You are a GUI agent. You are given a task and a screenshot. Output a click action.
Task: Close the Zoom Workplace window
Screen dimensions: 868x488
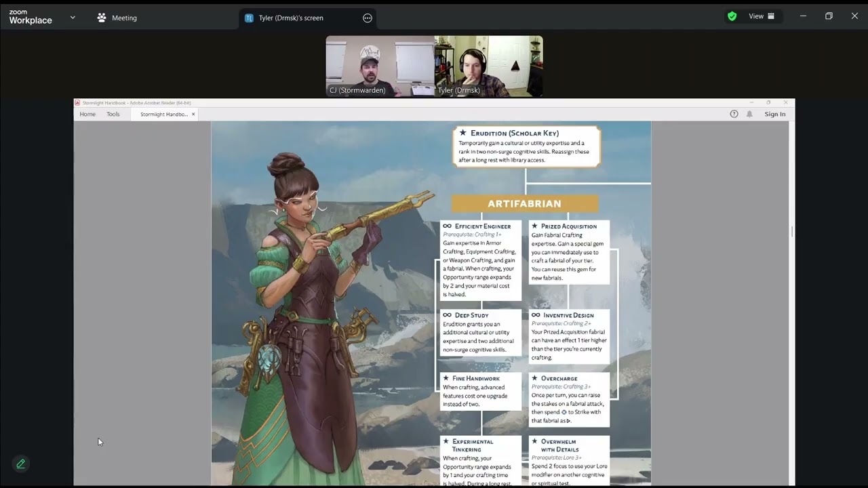pyautogui.click(x=854, y=16)
